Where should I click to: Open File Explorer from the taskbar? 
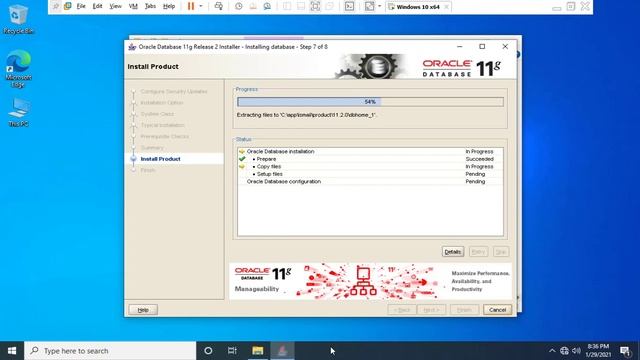258,351
